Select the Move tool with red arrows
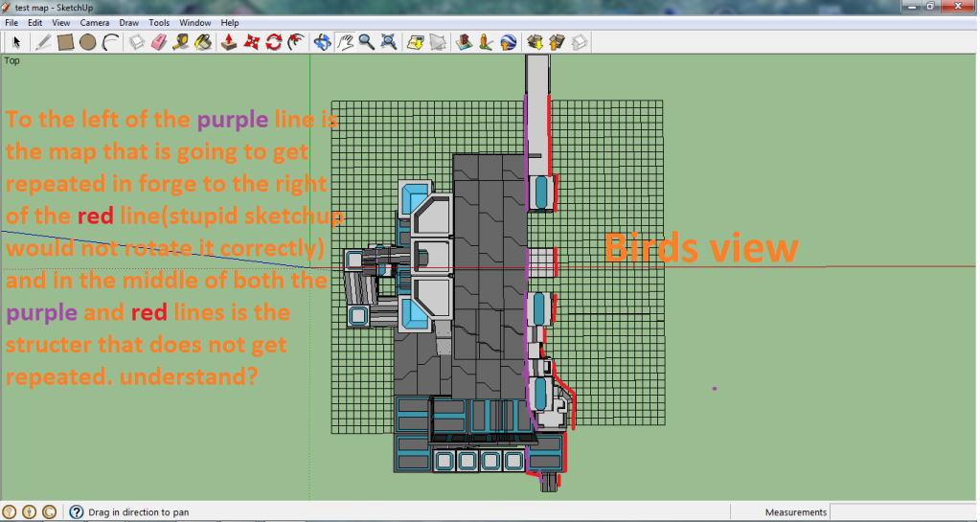The width and height of the screenshot is (980, 522). tap(252, 42)
